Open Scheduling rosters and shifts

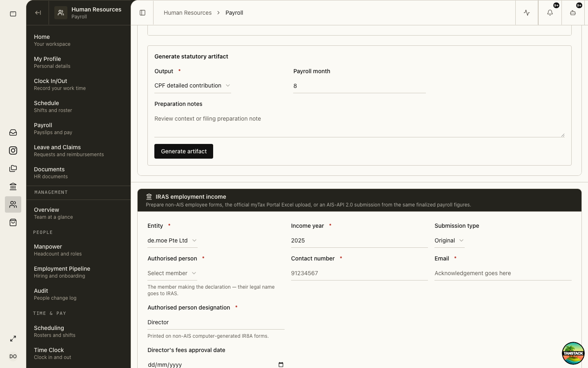[78, 331]
